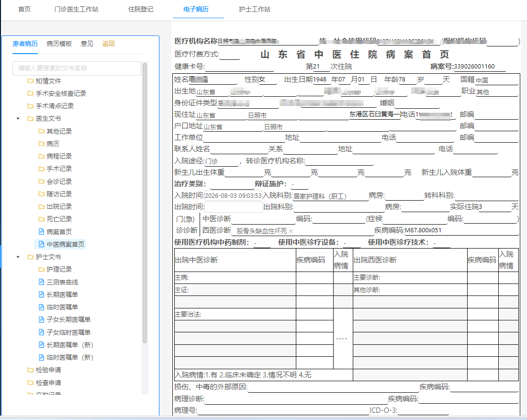Switch to 护士工作站 tab
The height and width of the screenshot is (420, 527).
tap(255, 9)
